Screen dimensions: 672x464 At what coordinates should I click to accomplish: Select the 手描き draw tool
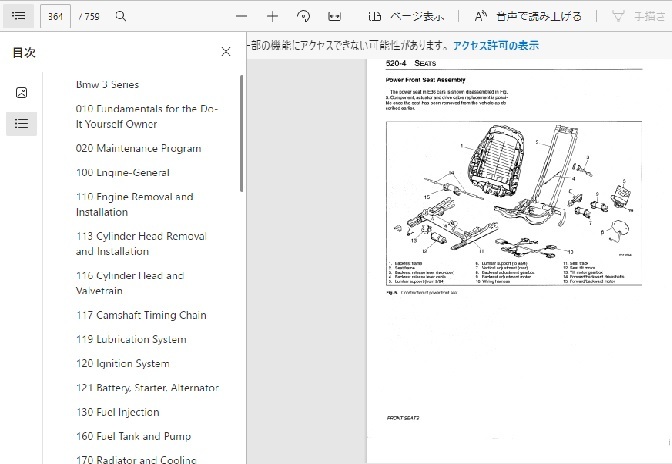point(639,17)
